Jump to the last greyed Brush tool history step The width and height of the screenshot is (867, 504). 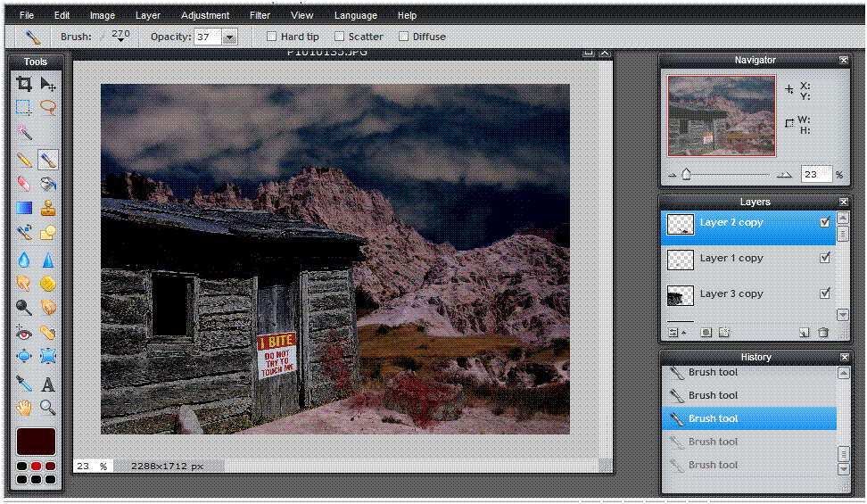pos(713,465)
